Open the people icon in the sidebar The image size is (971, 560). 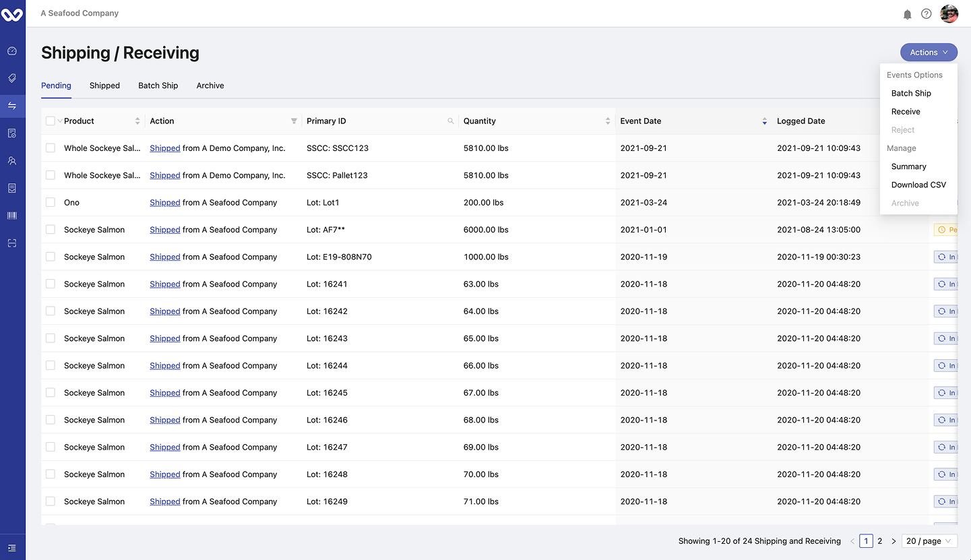pyautogui.click(x=12, y=161)
